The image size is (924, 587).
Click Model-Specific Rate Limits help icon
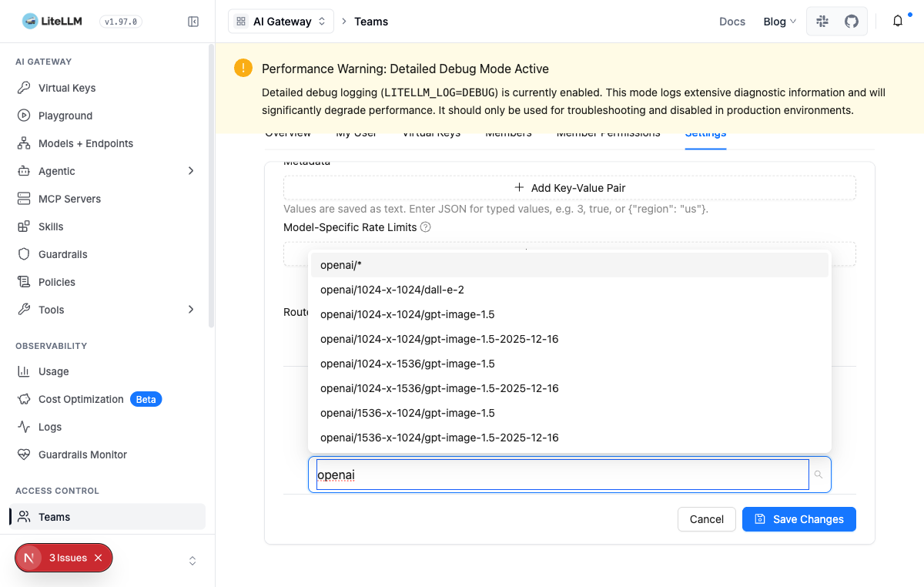pyautogui.click(x=425, y=227)
